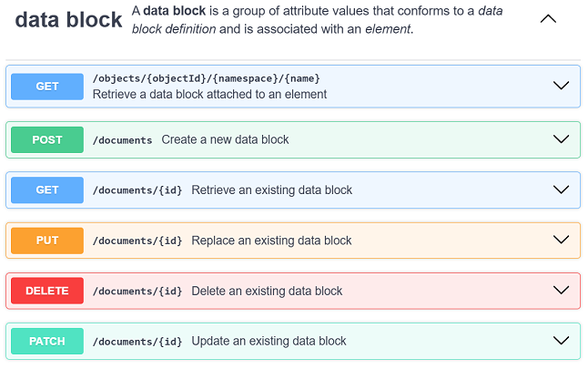Image resolution: width=588 pixels, height=369 pixels.
Task: Expand the PUT /documents/{id} operation chevron
Action: [x=561, y=240]
